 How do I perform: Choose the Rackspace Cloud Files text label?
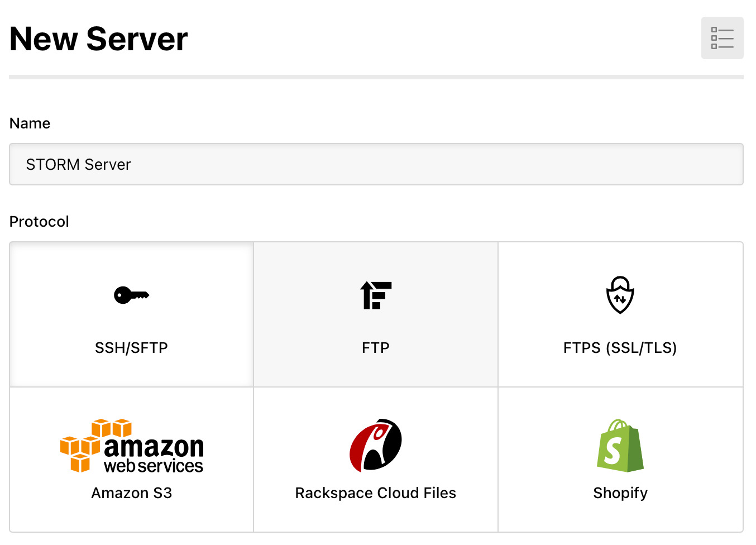tap(376, 493)
